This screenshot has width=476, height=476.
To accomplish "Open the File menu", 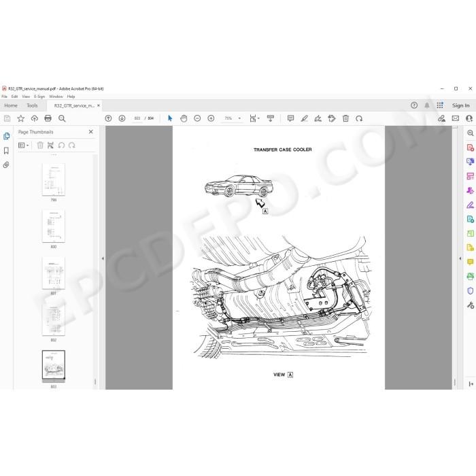I will 4,97.
